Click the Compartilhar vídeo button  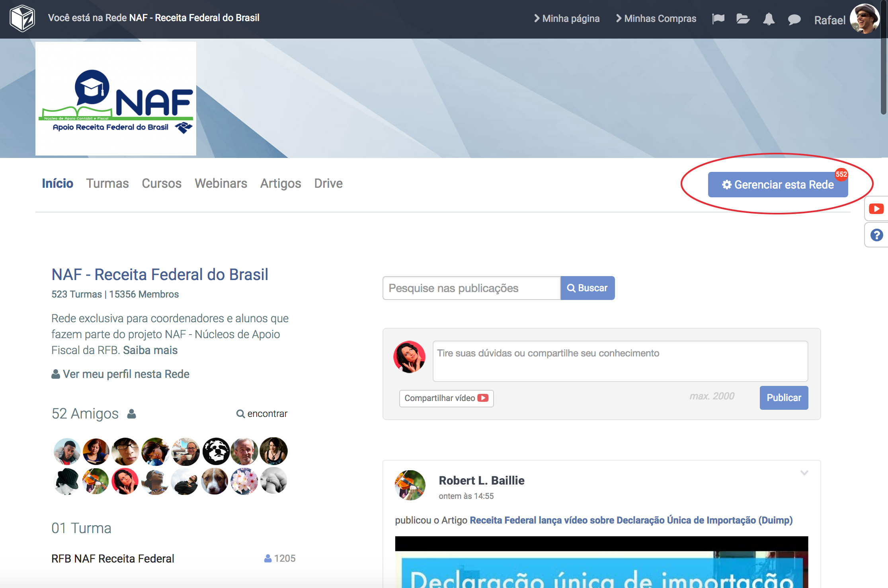tap(446, 398)
